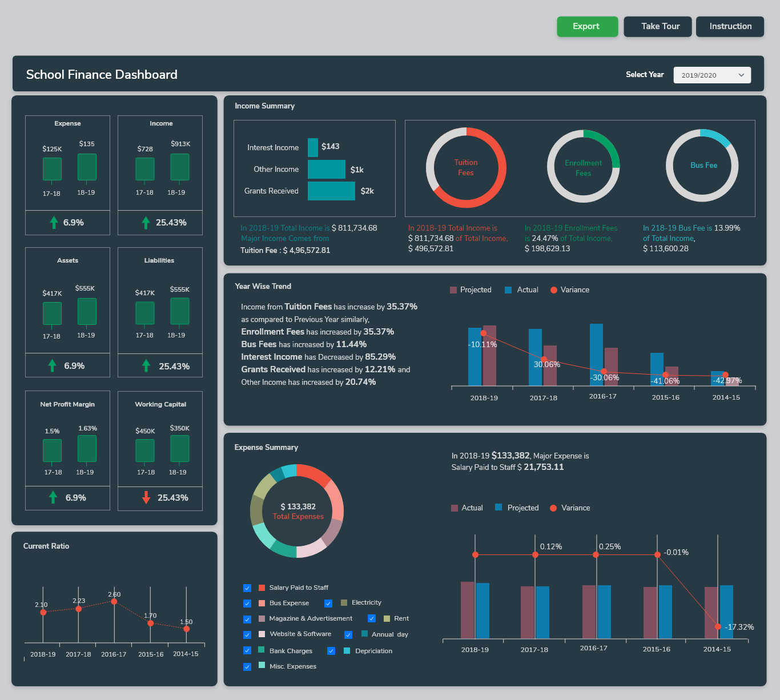Click the green up arrow under Income
This screenshot has height=700, width=780.
[146, 222]
